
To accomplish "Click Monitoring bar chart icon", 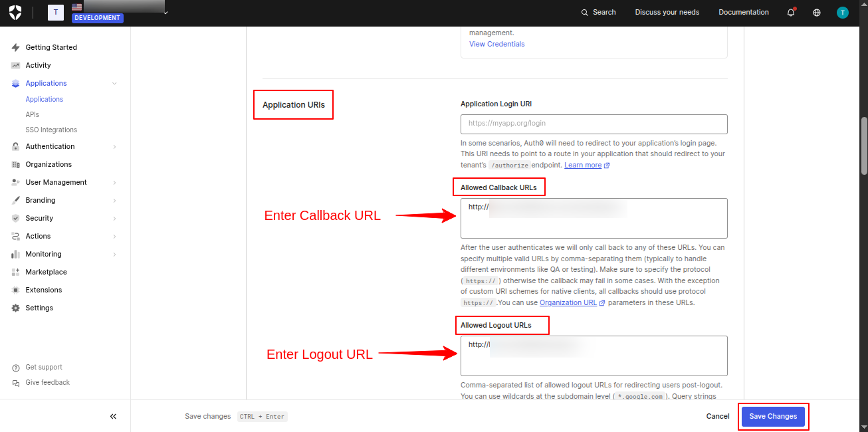I will pos(16,254).
